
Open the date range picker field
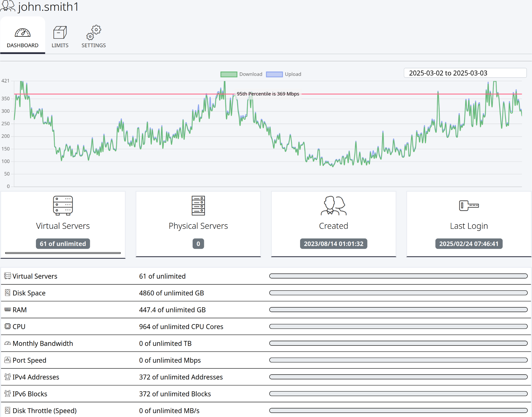pos(465,73)
